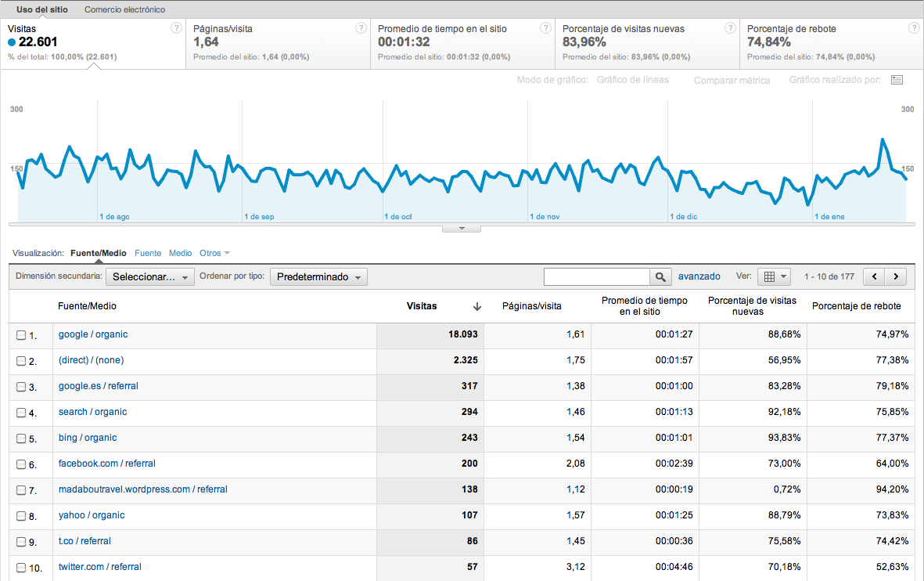Select 'Fuente/Medio' visualization

[99, 253]
